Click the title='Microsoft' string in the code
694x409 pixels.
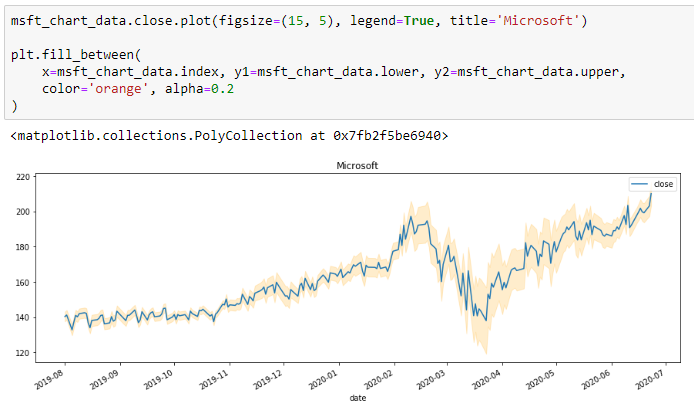[x=515, y=21]
